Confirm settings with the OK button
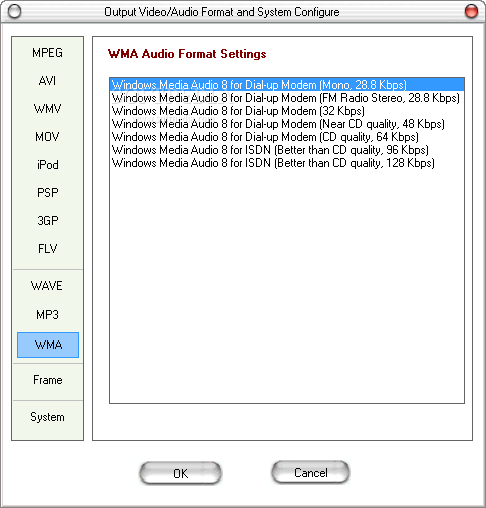 coord(180,473)
